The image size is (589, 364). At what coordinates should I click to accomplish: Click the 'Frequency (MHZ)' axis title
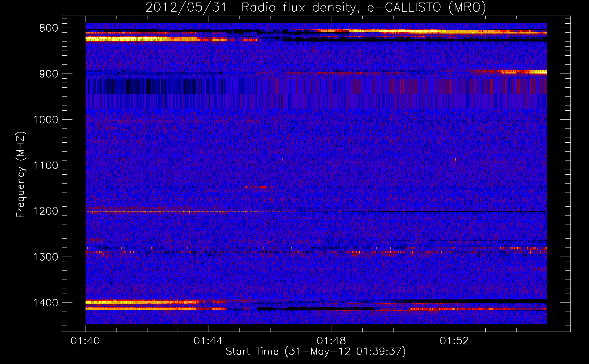tap(21, 175)
